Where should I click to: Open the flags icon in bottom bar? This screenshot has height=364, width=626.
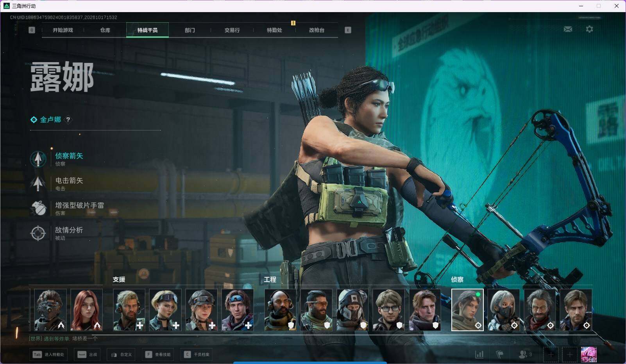[499, 354]
